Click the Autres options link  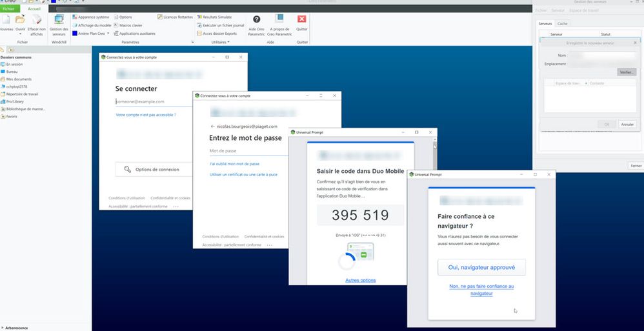pyautogui.click(x=360, y=280)
